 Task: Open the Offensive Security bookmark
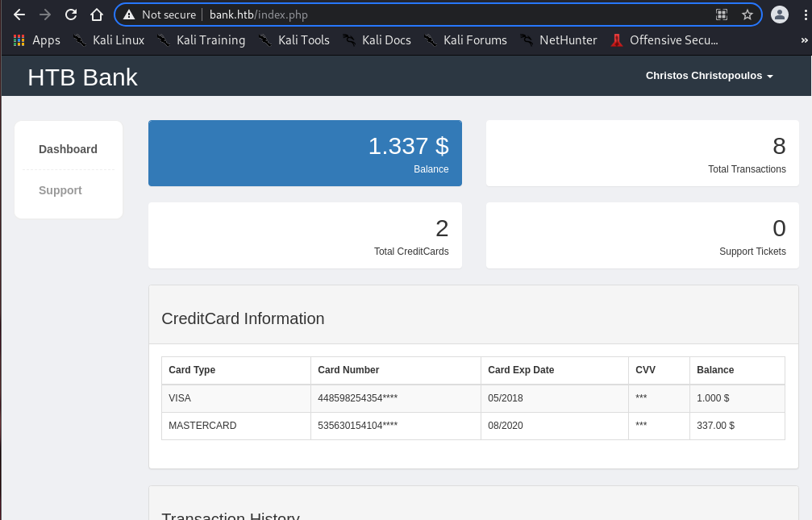point(664,40)
